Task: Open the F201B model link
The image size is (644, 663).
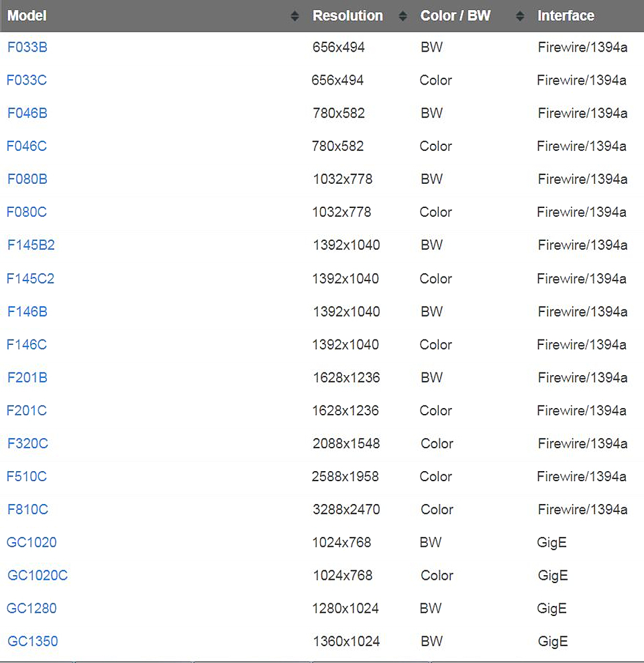Action: (x=28, y=378)
